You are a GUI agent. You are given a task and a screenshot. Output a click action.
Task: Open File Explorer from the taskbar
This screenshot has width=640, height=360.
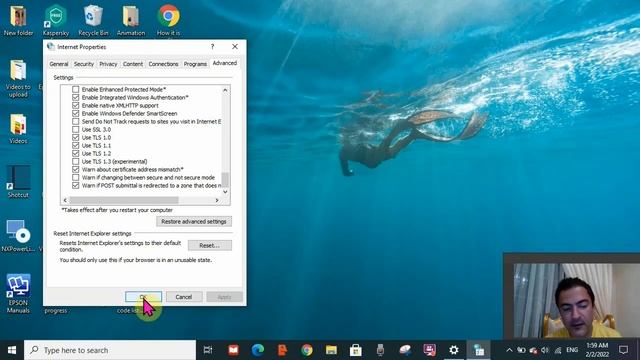point(331,350)
